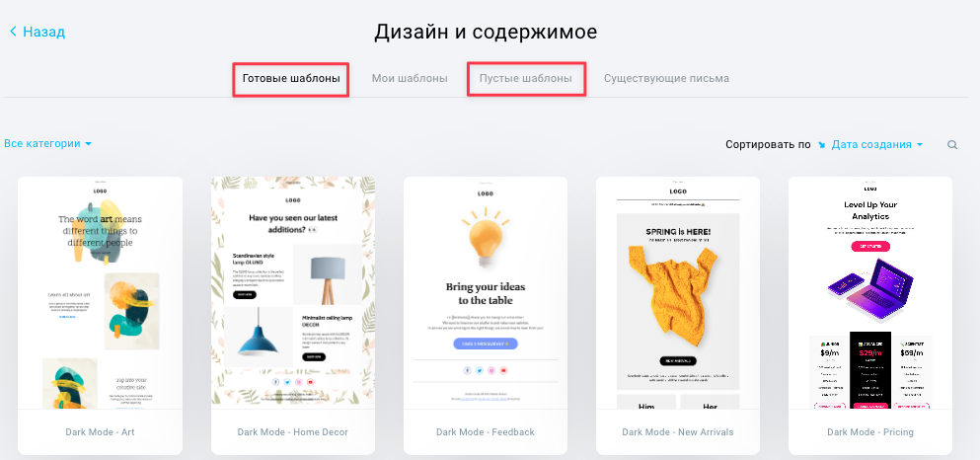Click the search magnifier icon
980x460 pixels.
tap(952, 145)
